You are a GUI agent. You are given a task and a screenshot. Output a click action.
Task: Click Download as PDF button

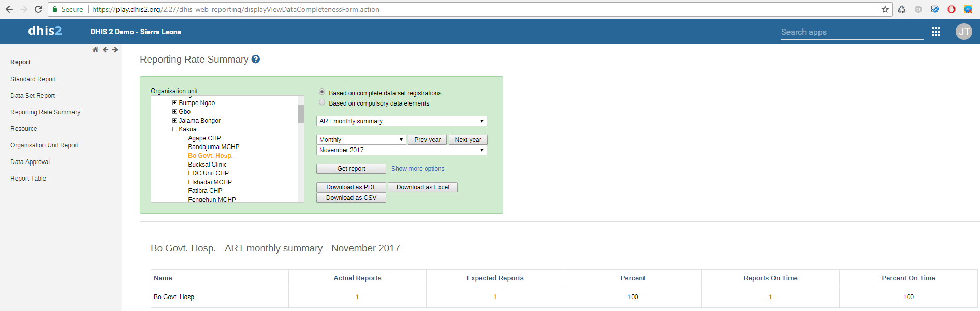351,187
